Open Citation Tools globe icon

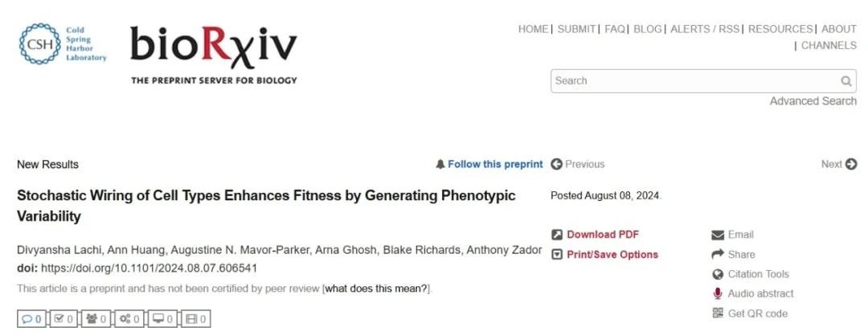pyautogui.click(x=718, y=274)
